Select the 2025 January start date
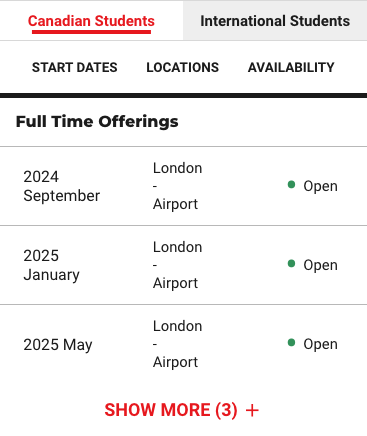This screenshot has height=436, width=367. click(52, 265)
